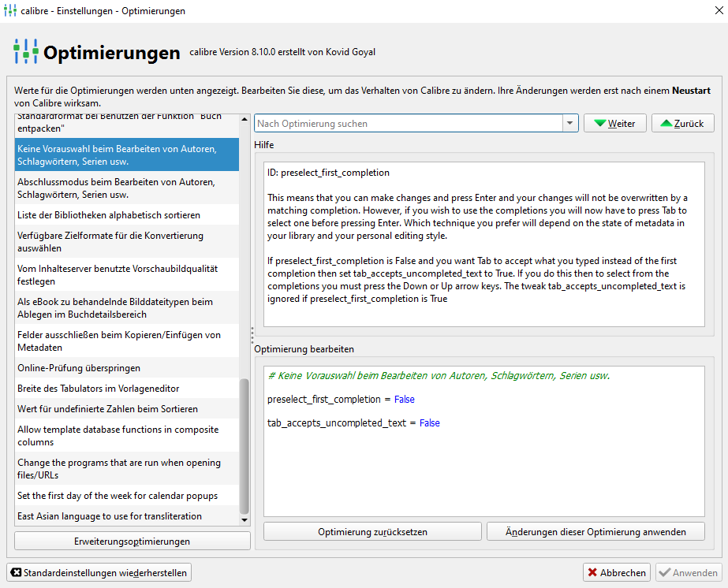Select 'East Asian language to use for transliteration'
This screenshot has width=728, height=588.
[x=127, y=515]
